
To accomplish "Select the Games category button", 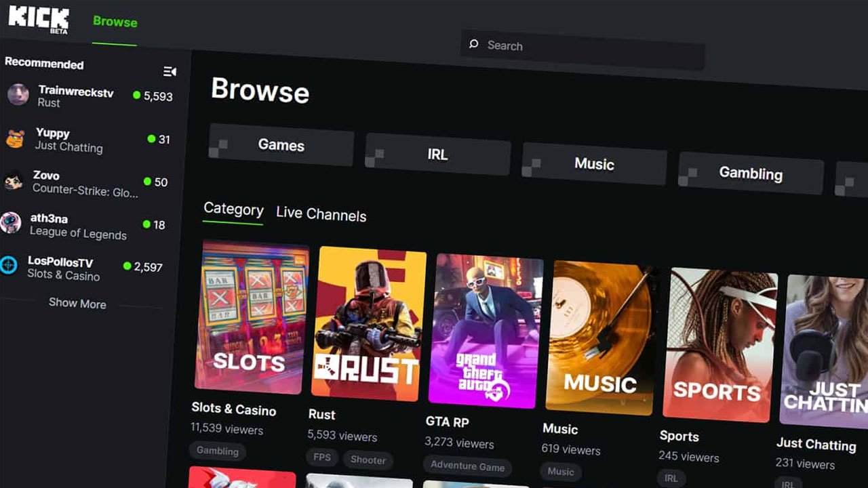I will 281,144.
